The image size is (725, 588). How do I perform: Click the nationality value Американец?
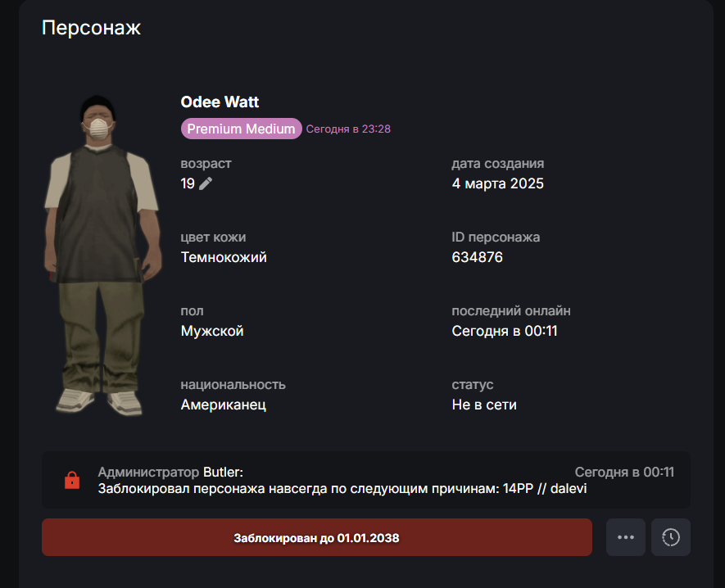coord(224,405)
